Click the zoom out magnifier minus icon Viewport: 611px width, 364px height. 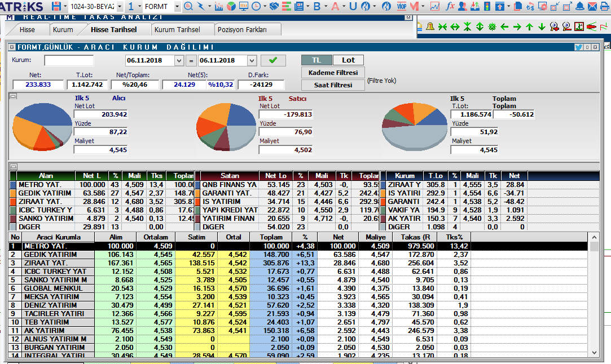pyautogui.click(x=566, y=26)
